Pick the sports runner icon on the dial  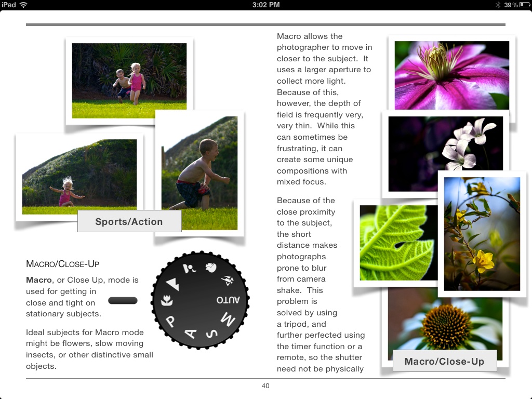coord(228,280)
